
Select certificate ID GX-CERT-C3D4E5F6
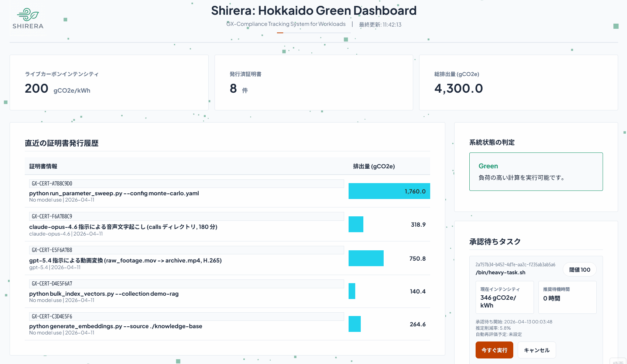click(186, 316)
